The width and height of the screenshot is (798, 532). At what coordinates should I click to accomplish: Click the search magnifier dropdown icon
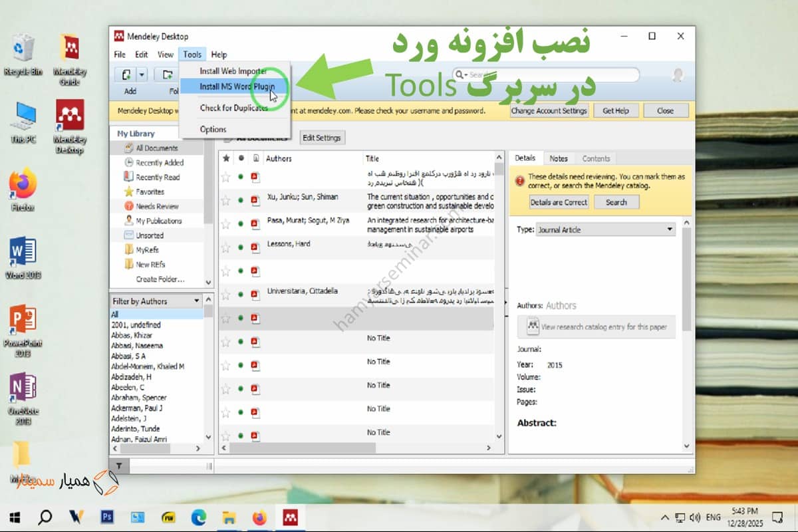[x=460, y=75]
